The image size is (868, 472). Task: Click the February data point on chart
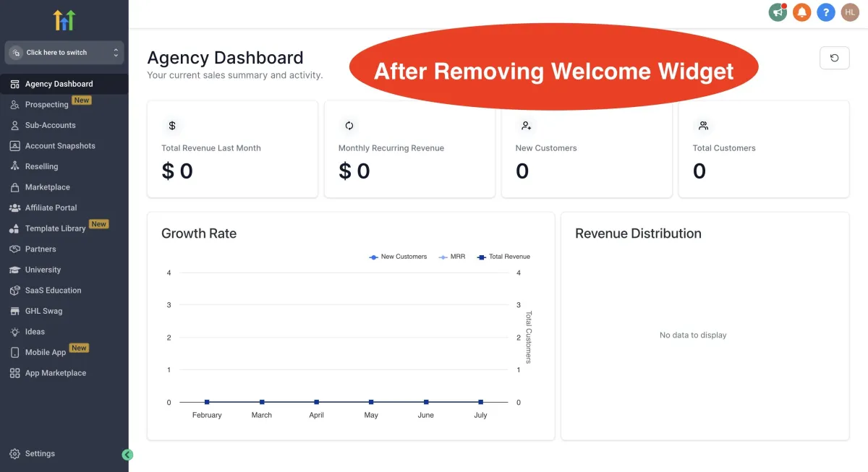pyautogui.click(x=207, y=402)
